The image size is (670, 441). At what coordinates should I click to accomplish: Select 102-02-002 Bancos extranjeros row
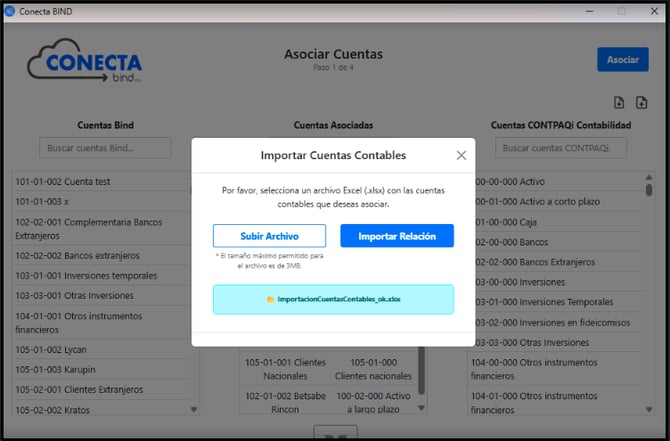(x=101, y=256)
